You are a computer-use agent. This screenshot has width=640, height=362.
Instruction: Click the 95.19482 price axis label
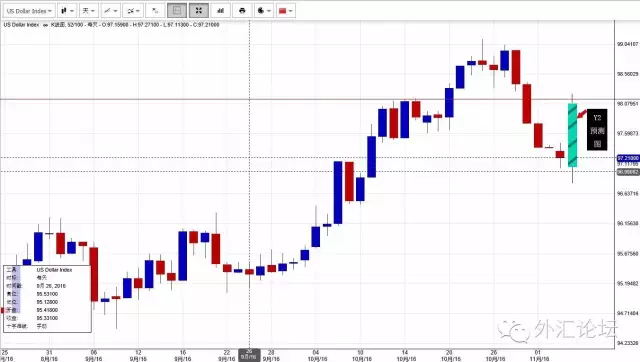pos(627,283)
